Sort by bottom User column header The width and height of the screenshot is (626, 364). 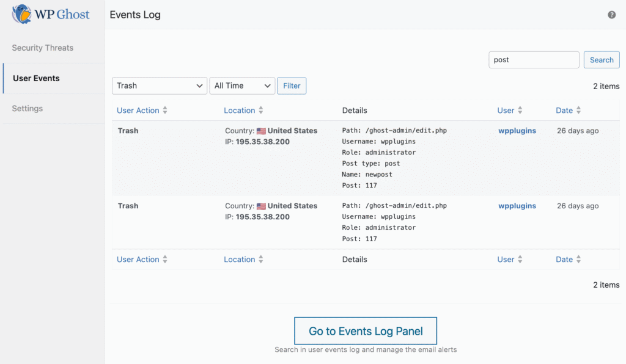coord(506,260)
